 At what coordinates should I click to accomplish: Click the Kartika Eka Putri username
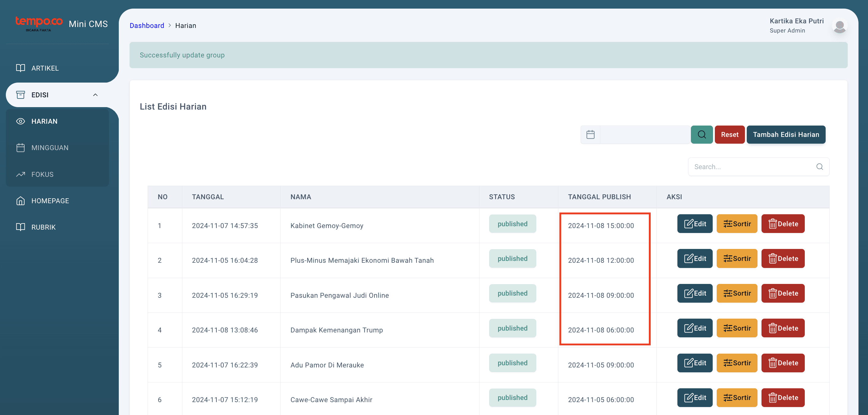click(x=796, y=21)
